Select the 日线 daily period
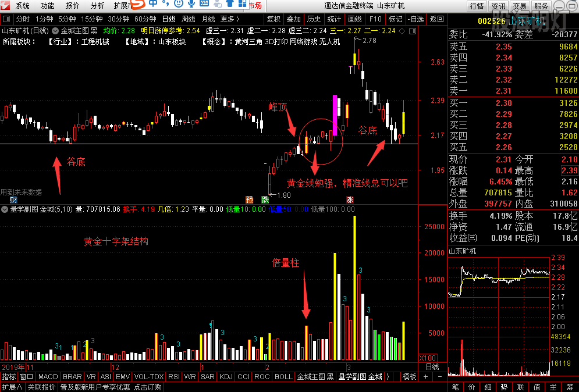The height and width of the screenshot is (392, 579). [169, 19]
